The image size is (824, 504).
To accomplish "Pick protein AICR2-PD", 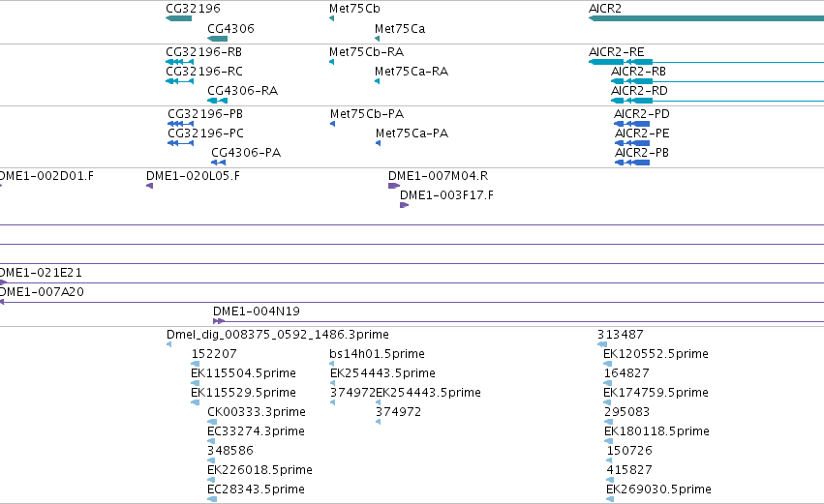I will 632,124.
